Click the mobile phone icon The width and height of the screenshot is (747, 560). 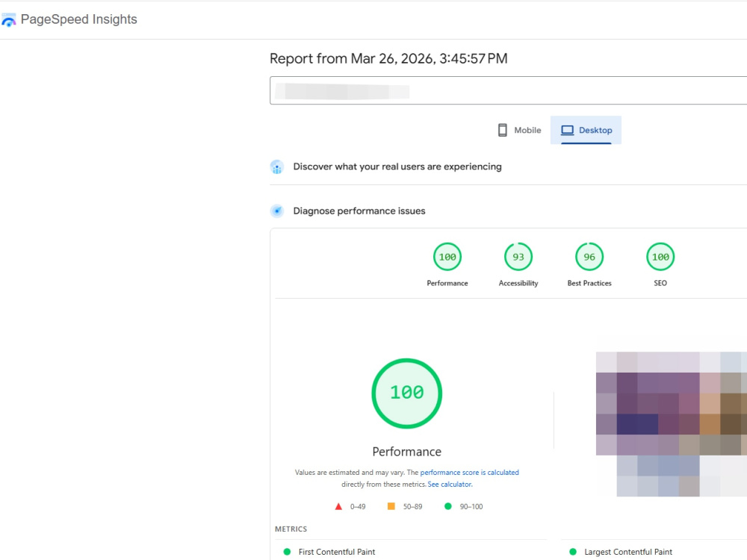[502, 130]
